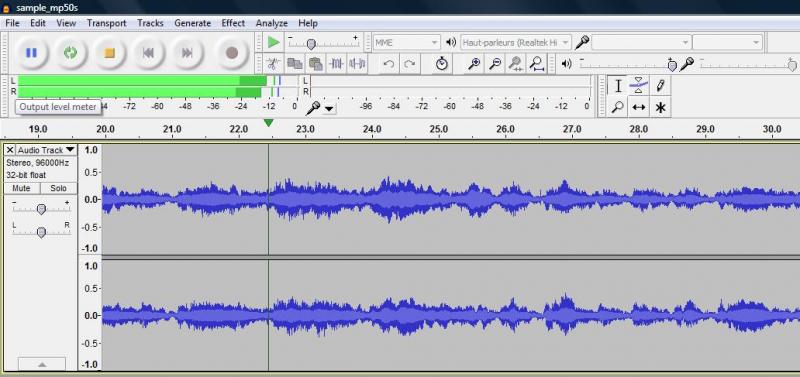The width and height of the screenshot is (800, 377).
Task: Select the Selection I-beam tool
Action: click(617, 86)
